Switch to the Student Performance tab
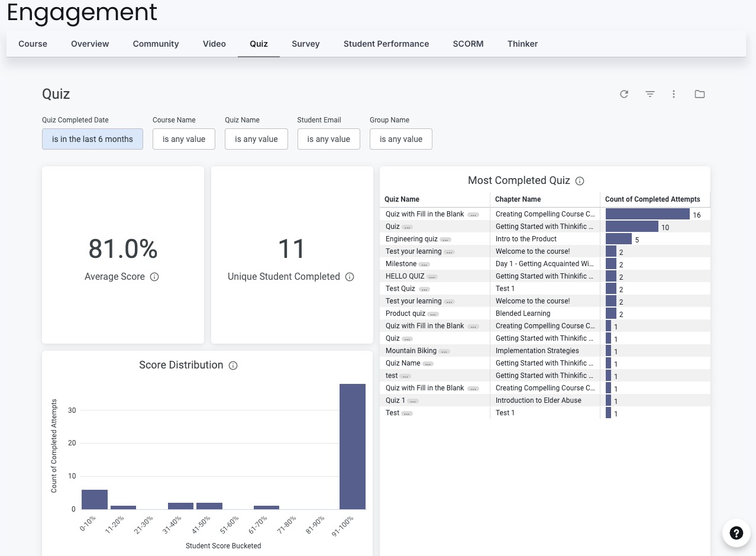 (x=386, y=44)
